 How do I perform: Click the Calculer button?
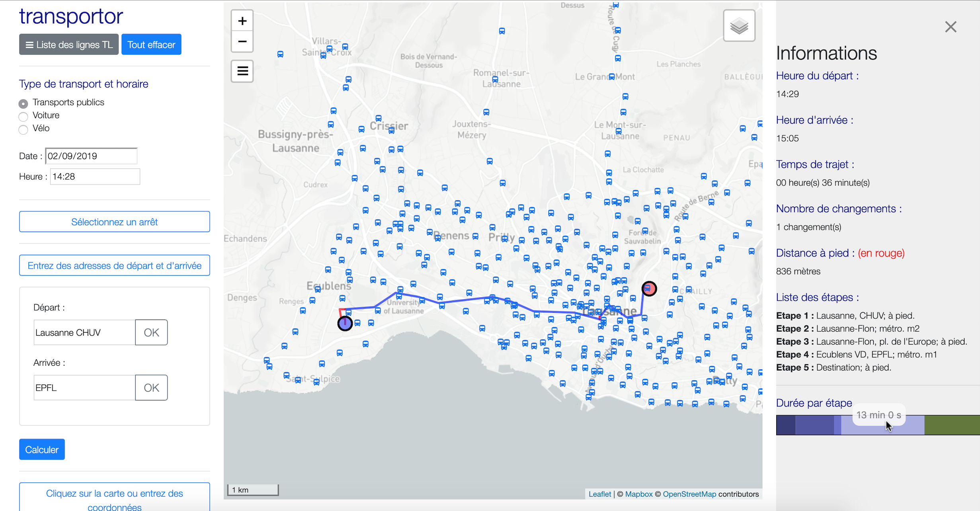(x=42, y=449)
